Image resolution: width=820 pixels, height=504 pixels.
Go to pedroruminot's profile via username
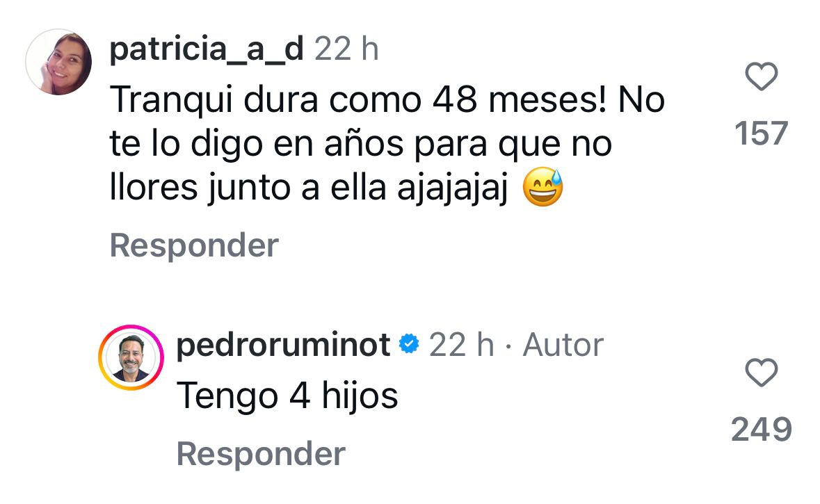[283, 345]
